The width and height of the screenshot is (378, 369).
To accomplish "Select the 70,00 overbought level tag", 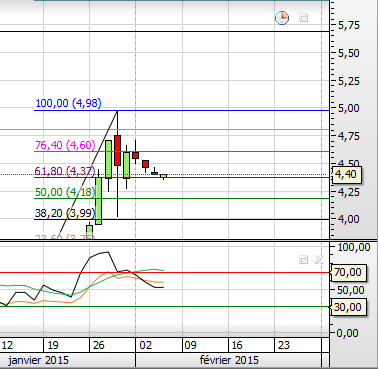I will (x=348, y=272).
